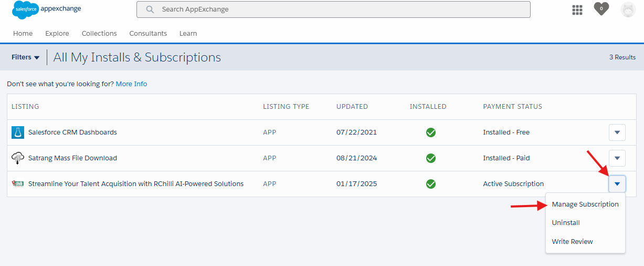This screenshot has width=644, height=266.
Task: Open the user profile avatar
Action: tap(628, 9)
